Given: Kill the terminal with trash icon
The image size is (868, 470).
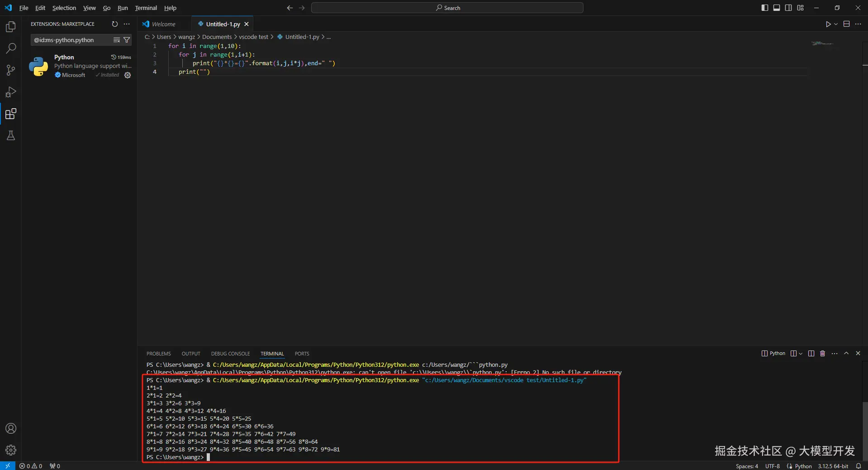Looking at the screenshot, I should [823, 354].
